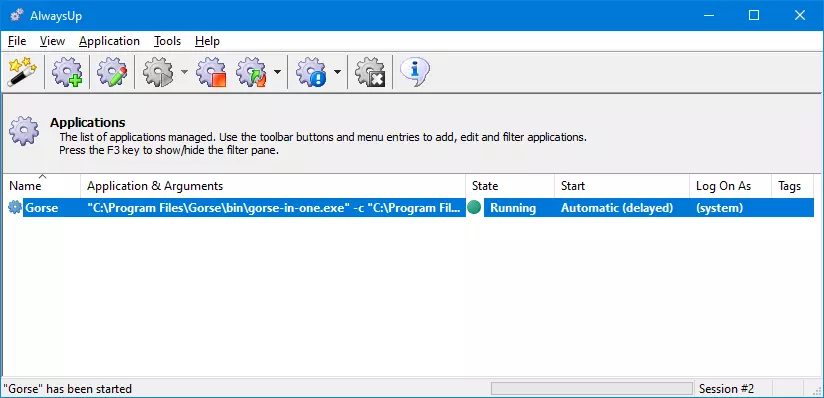The width and height of the screenshot is (824, 398).
Task: Click the application report gear icon
Action: [311, 72]
